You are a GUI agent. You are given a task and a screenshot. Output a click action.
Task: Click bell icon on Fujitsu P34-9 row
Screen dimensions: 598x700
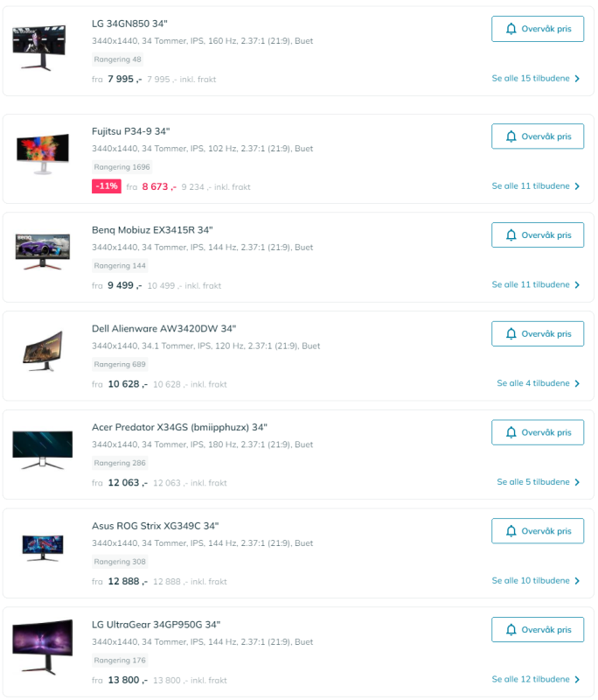(511, 136)
